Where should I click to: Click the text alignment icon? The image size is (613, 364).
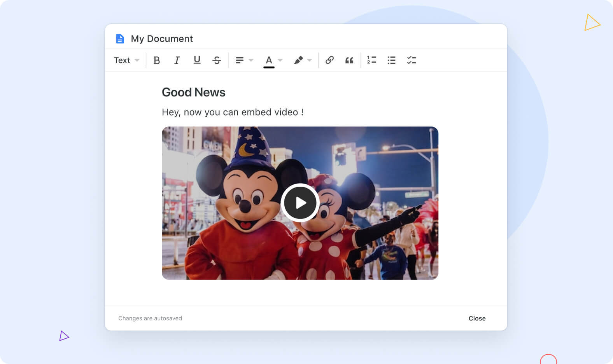[240, 60]
